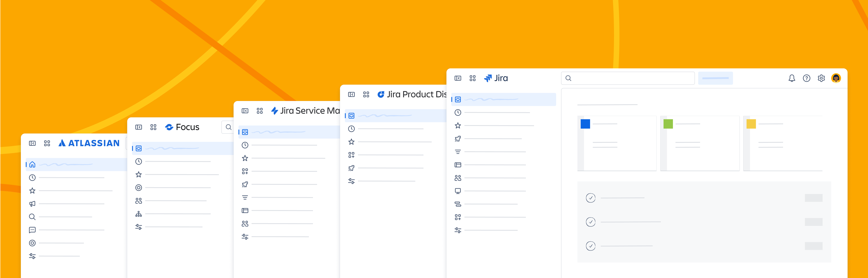Open hierarchy tree icon in Focus sidebar
Viewport: 868px width, 278px height.
[x=139, y=214]
